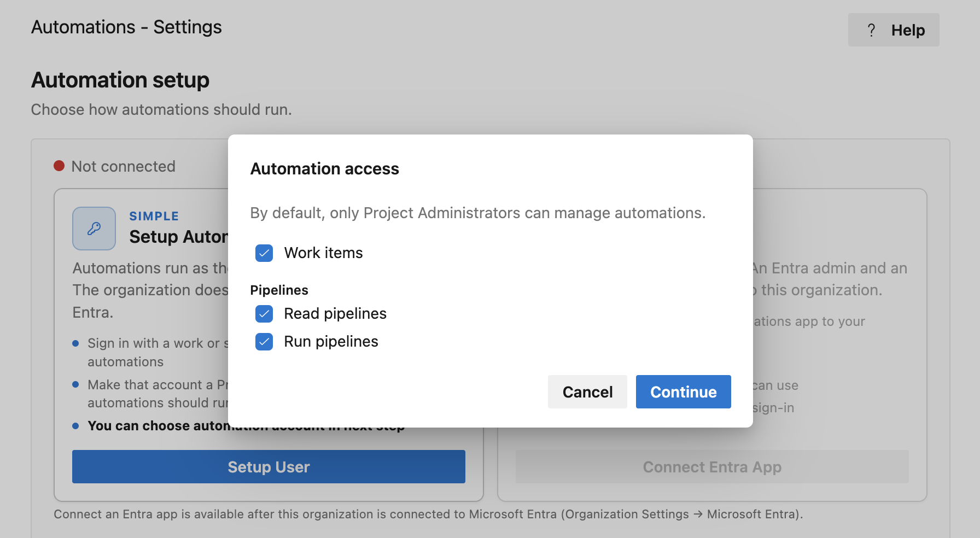Click the SIMPLE label in the card
Screen dimensions: 980x538
154,217
